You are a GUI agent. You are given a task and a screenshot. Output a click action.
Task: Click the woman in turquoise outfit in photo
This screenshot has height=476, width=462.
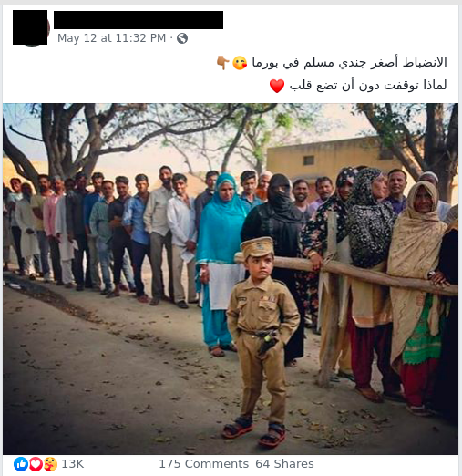coord(221,262)
